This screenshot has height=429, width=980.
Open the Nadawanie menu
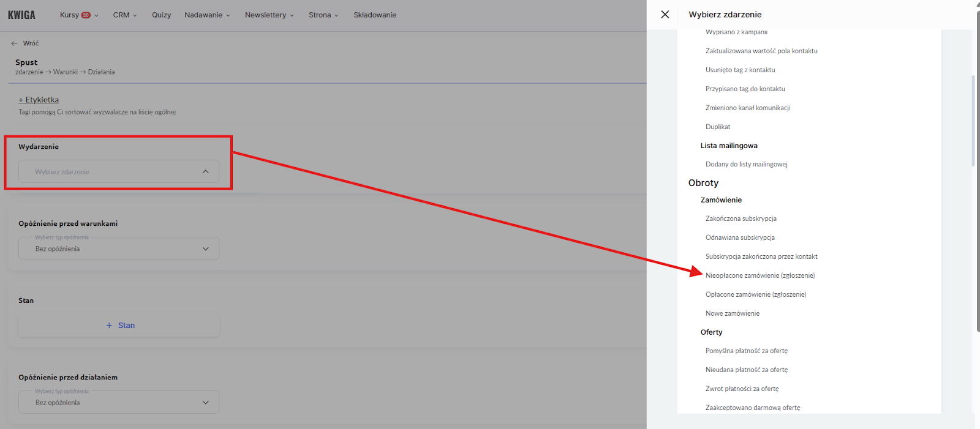207,15
